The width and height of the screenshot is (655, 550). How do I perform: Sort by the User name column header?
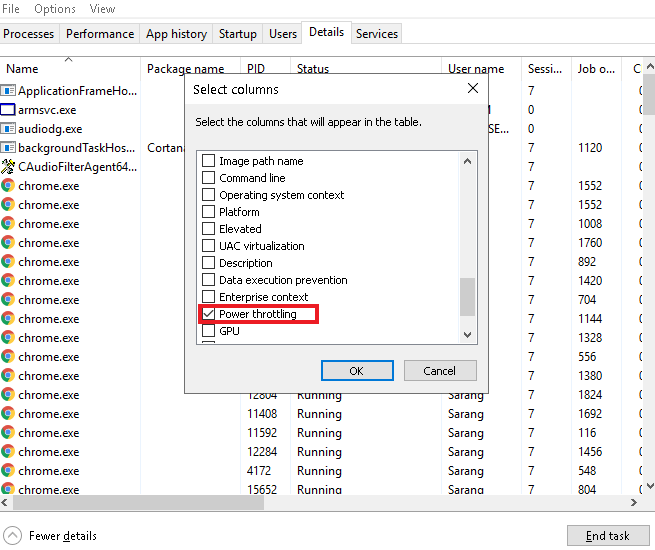(x=476, y=69)
